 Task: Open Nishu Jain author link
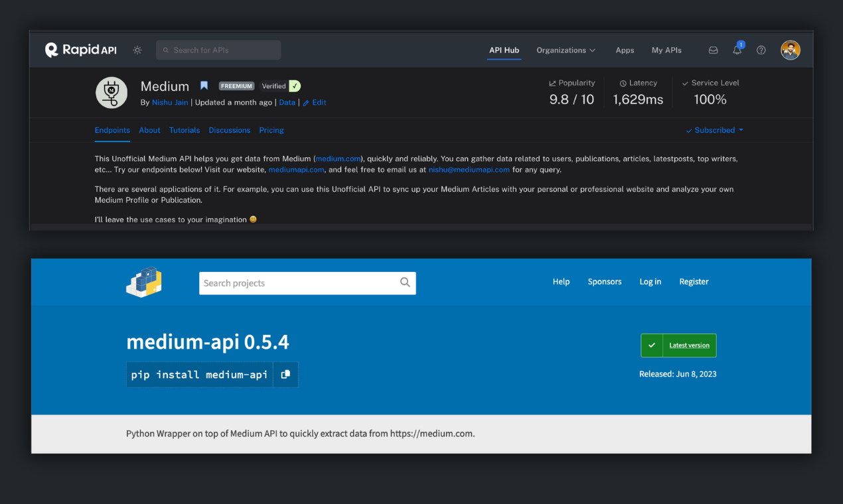(x=170, y=103)
